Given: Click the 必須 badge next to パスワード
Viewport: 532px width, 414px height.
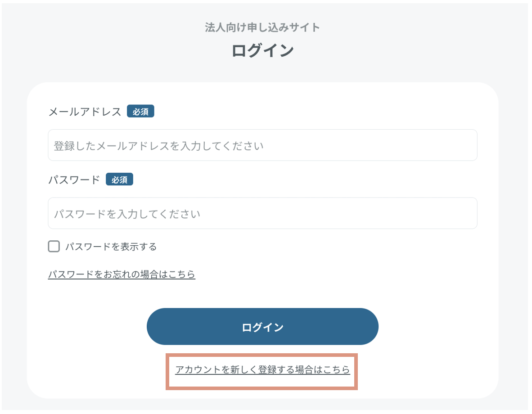Looking at the screenshot, I should click(x=119, y=179).
